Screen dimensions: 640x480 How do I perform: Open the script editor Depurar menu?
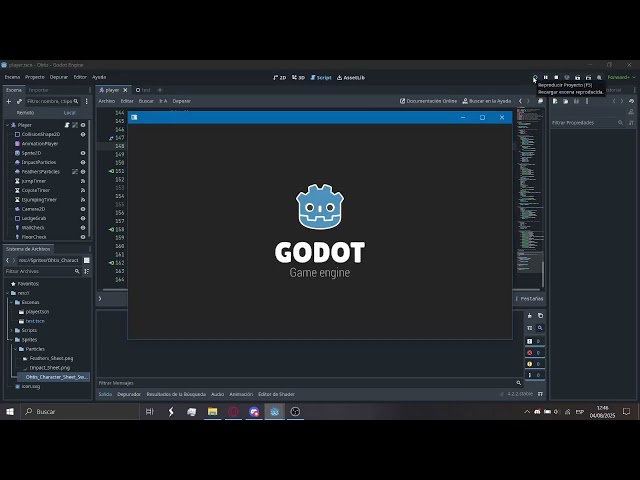pos(182,101)
